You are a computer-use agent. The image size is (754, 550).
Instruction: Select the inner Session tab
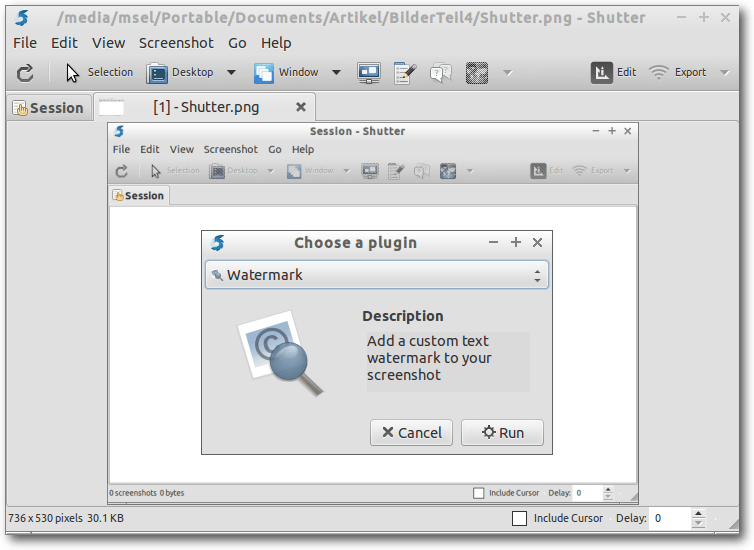click(x=139, y=196)
